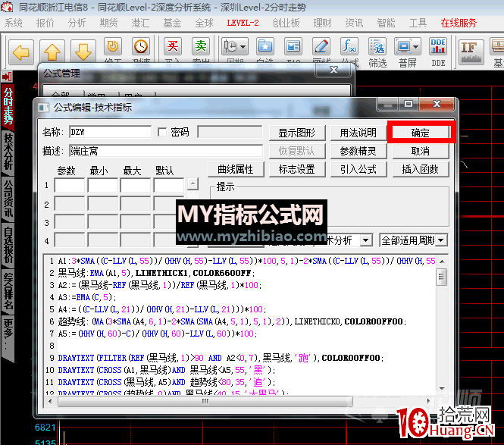Click the up arrow toolbar icon
Viewport: 504px width, 445px height.
[52, 52]
